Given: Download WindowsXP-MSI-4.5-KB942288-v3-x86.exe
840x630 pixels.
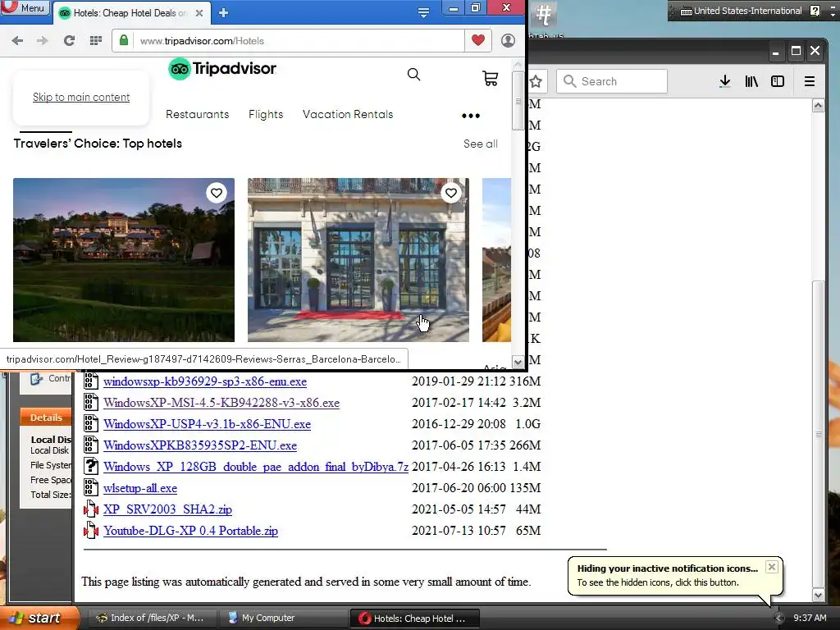Looking at the screenshot, I should (221, 403).
